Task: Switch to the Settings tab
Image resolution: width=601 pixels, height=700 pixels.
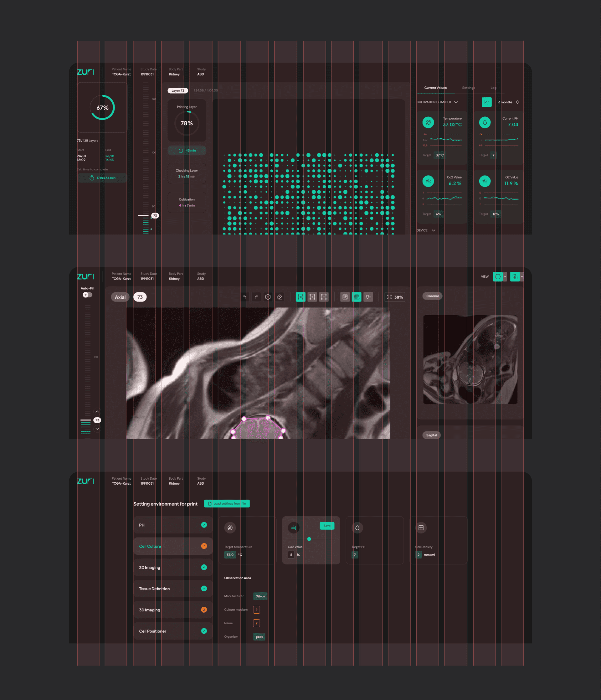Action: 468,88
